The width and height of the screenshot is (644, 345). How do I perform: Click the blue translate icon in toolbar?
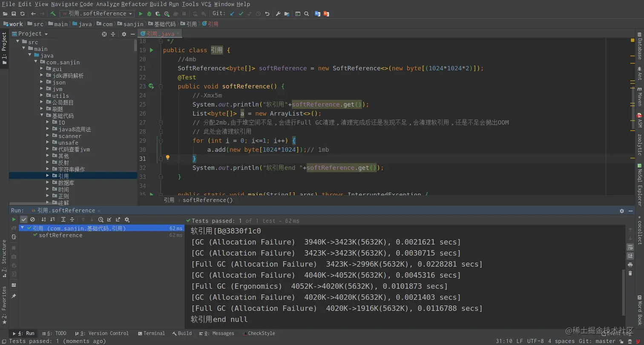[317, 14]
